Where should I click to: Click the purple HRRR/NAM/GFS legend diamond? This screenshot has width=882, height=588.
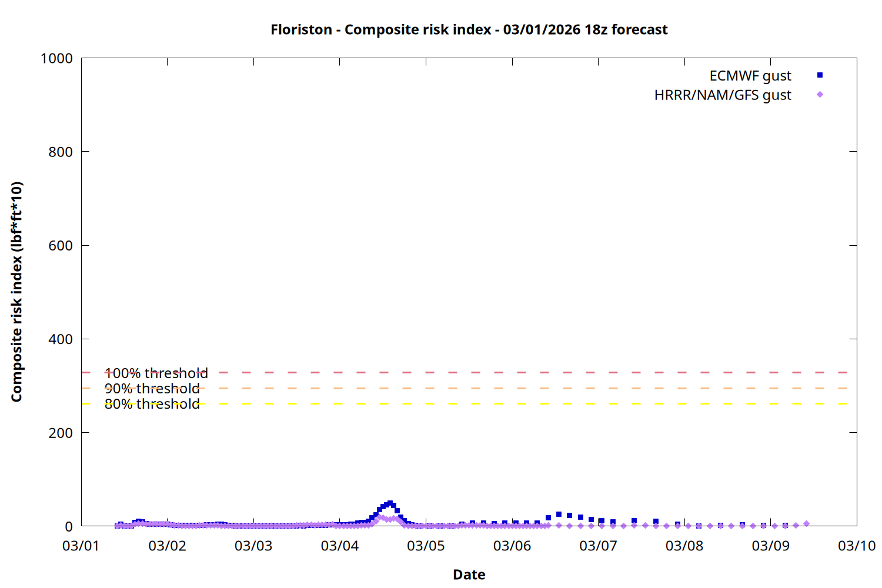click(x=820, y=95)
